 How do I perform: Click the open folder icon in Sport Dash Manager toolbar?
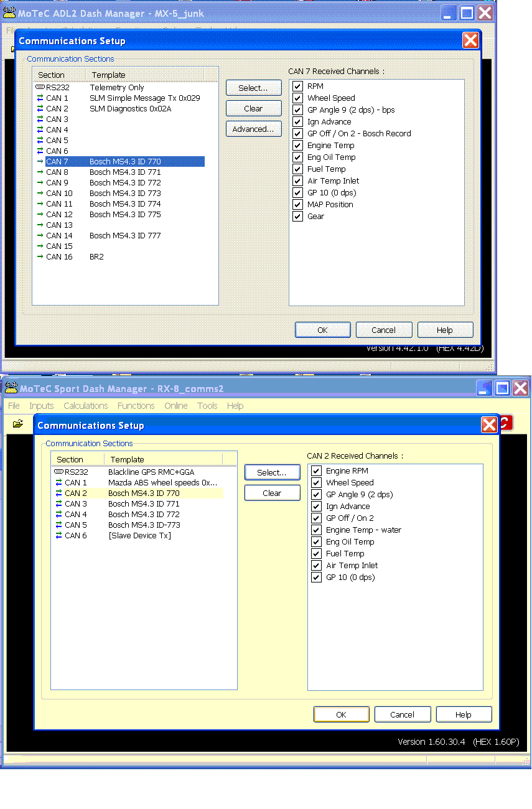tap(18, 424)
